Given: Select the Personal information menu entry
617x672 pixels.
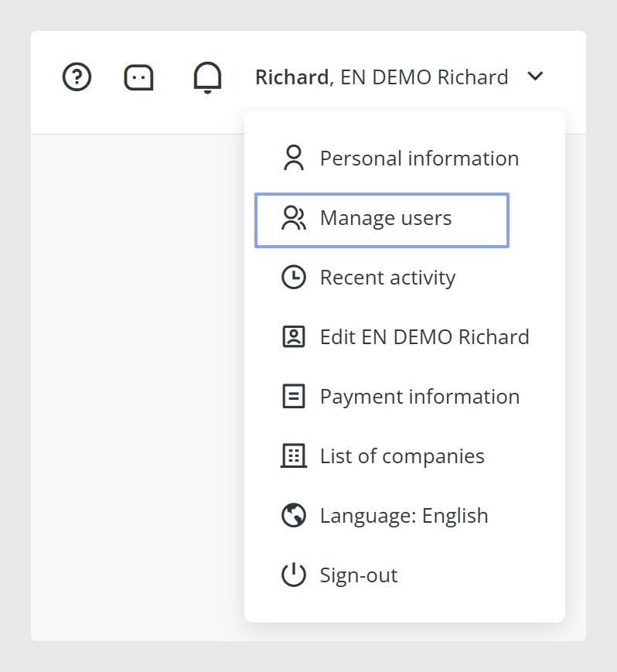Looking at the screenshot, I should [404, 159].
